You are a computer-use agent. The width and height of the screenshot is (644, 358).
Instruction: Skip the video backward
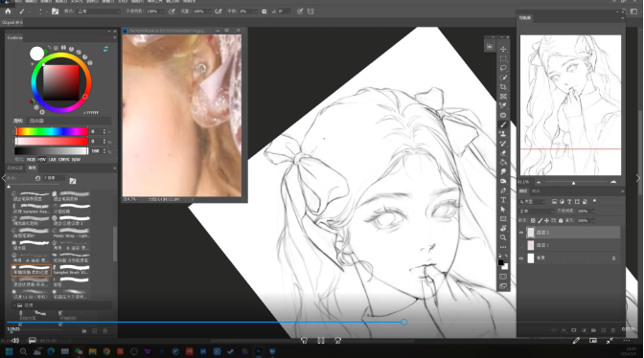click(304, 341)
